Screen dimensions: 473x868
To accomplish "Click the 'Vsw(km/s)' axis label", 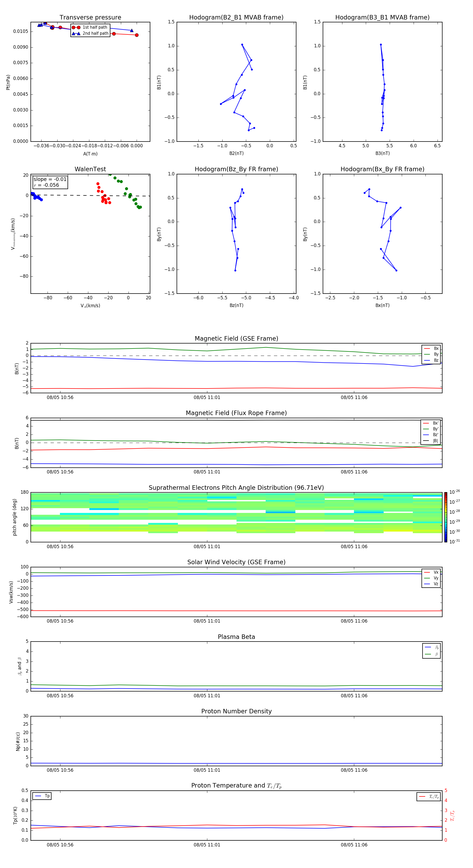I will point(11,592).
